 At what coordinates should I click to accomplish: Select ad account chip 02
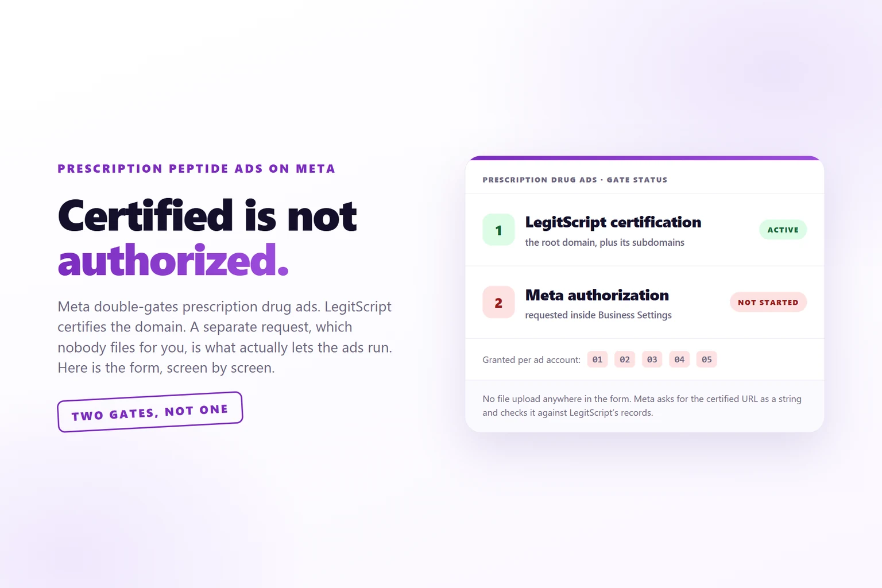tap(625, 359)
